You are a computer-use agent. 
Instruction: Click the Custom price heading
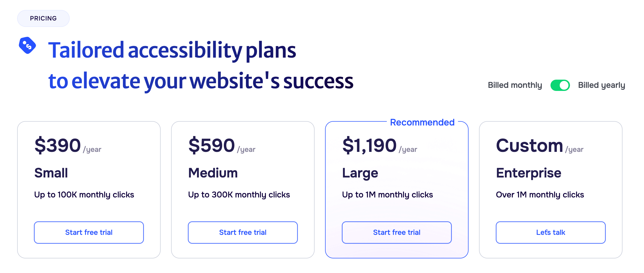coord(529,145)
